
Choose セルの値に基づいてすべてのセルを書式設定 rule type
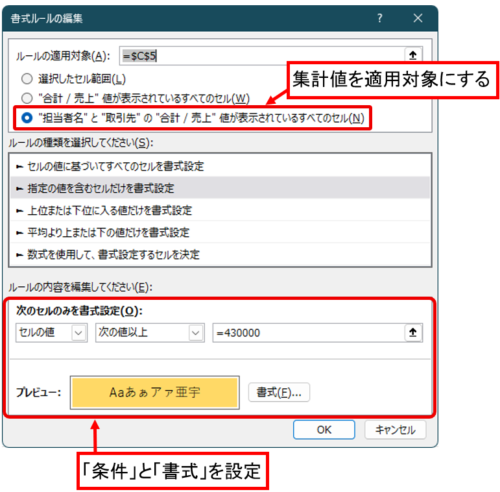click(220, 166)
